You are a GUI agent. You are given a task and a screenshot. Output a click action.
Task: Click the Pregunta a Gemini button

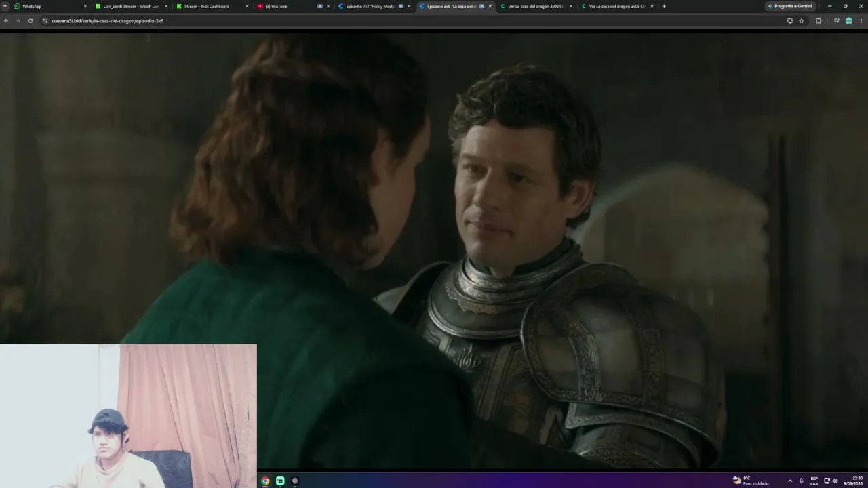(x=790, y=6)
